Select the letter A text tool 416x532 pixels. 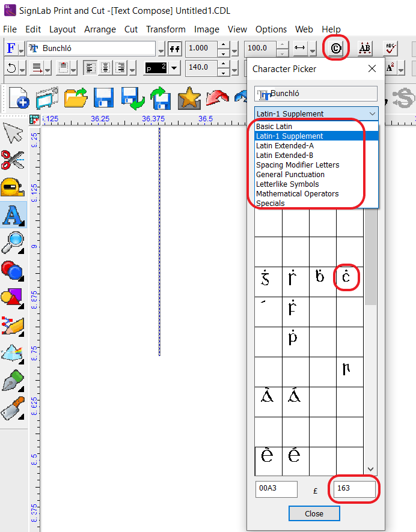13,215
